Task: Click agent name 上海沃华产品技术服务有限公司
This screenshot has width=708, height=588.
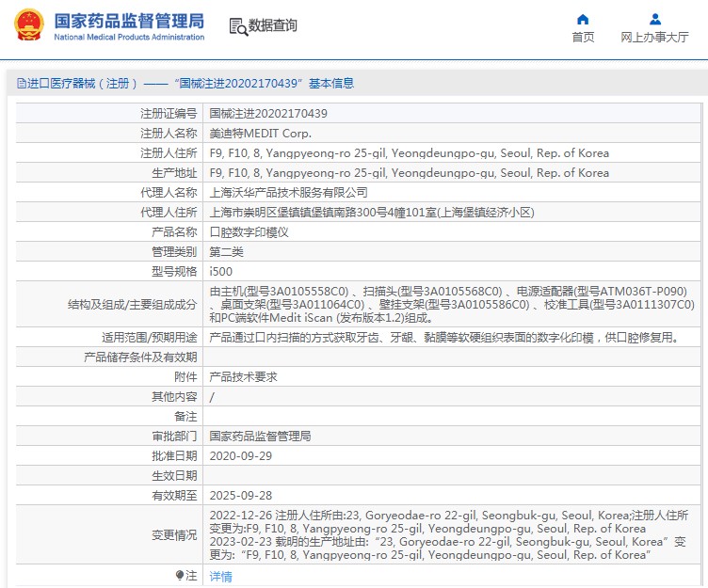Action: (288, 193)
